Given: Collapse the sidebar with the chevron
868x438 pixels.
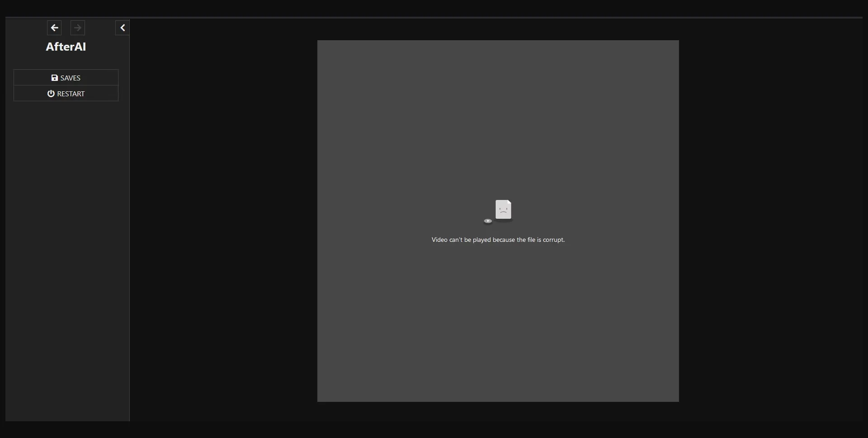Looking at the screenshot, I should click(123, 28).
